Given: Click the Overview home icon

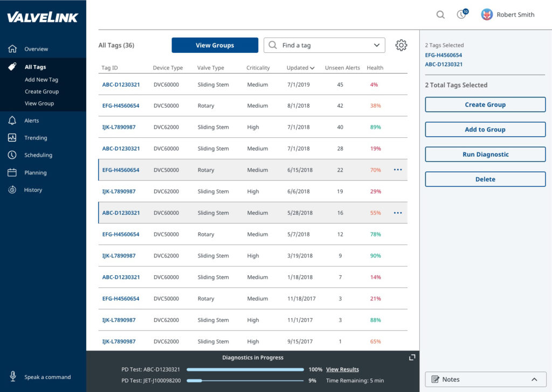Looking at the screenshot, I should pyautogui.click(x=12, y=49).
